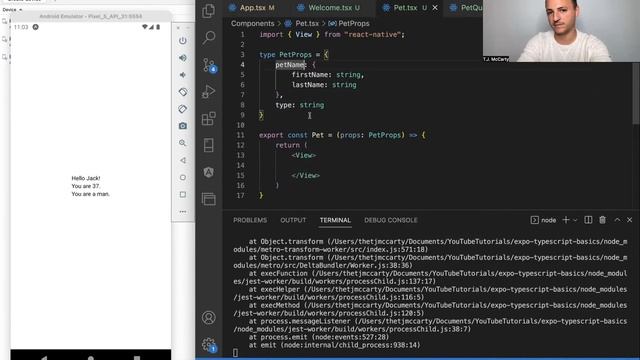
Task: Rotate the emulator right
Action: point(183,109)
